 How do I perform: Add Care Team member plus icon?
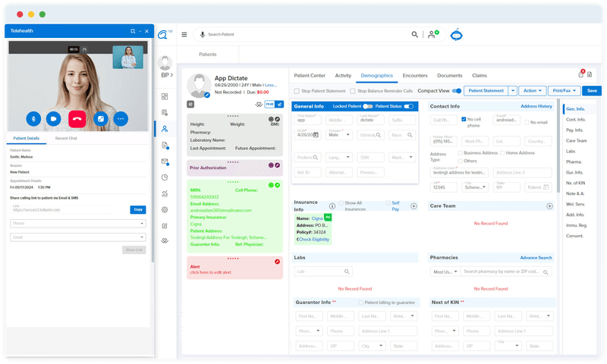(549, 206)
